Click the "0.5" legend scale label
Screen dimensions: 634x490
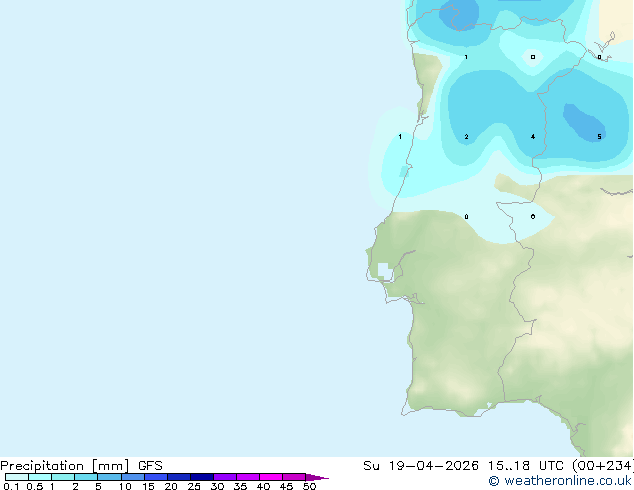click(x=35, y=486)
